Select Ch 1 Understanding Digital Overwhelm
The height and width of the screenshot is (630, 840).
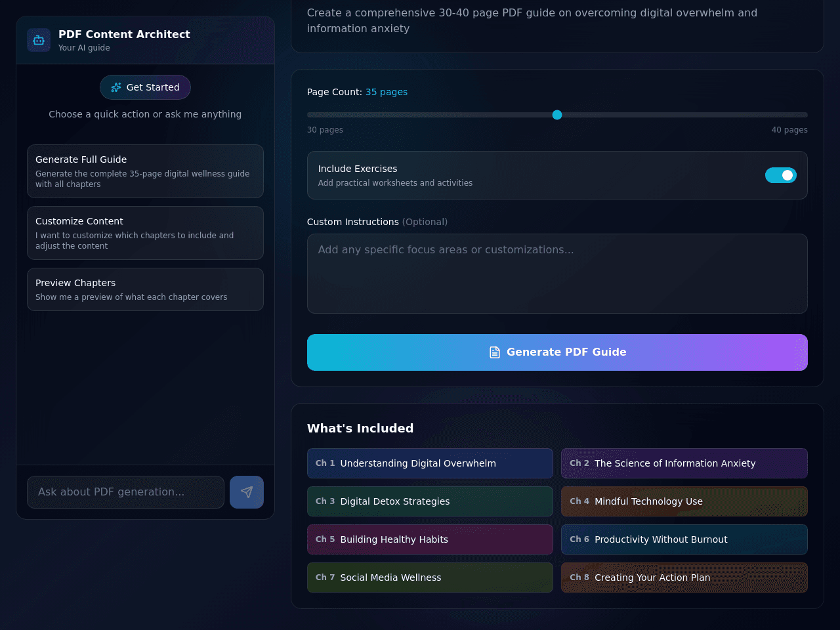[430, 463]
